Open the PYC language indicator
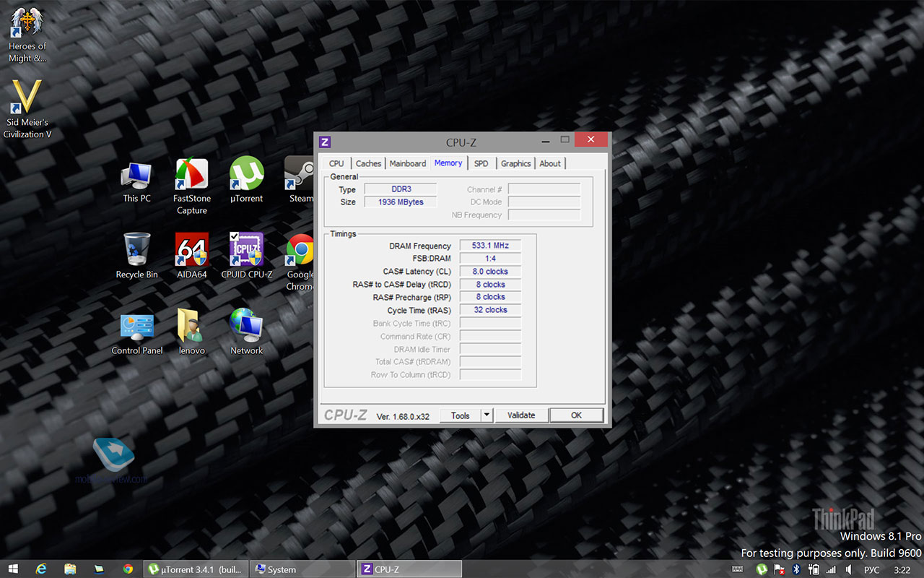Screen dimensions: 924x578 coord(872,570)
